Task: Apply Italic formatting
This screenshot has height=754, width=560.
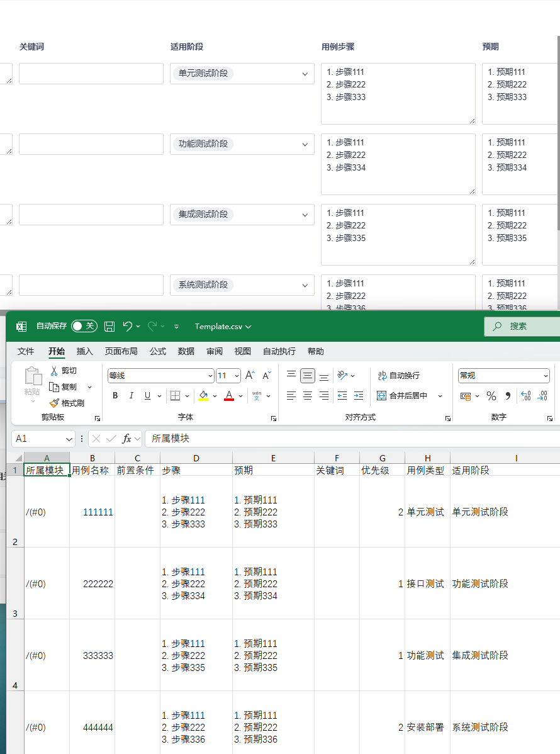Action: pos(132,396)
